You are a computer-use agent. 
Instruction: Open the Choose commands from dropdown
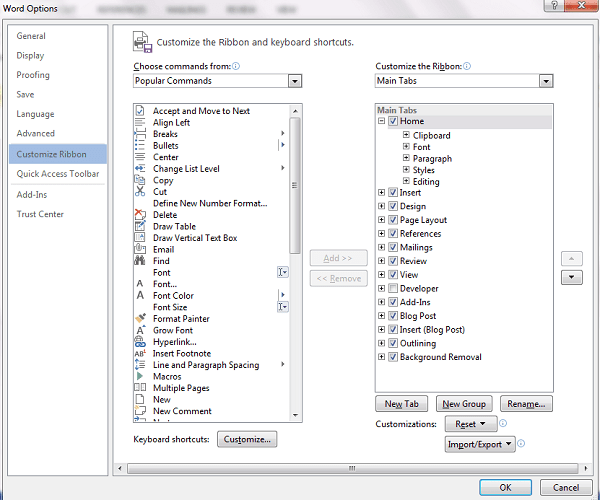tap(294, 81)
